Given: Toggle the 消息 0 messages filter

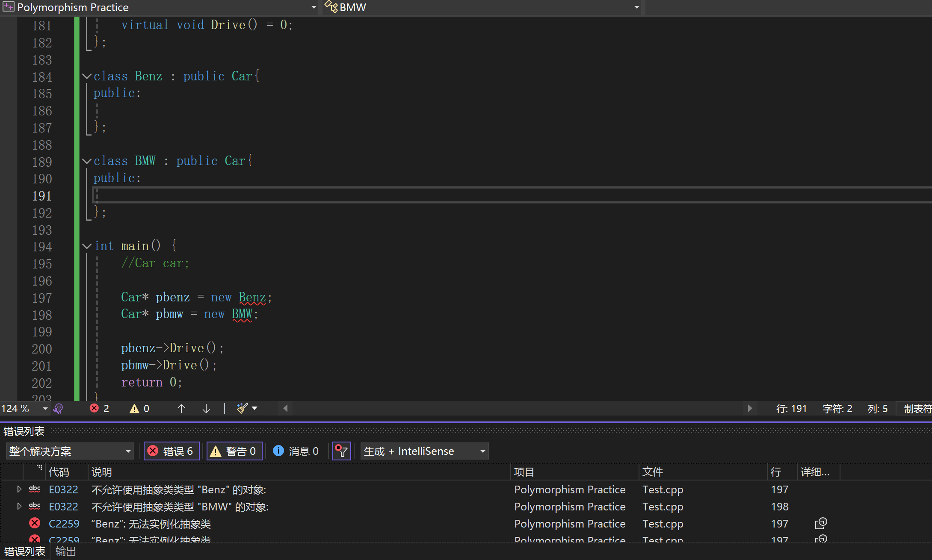Looking at the screenshot, I should point(296,451).
